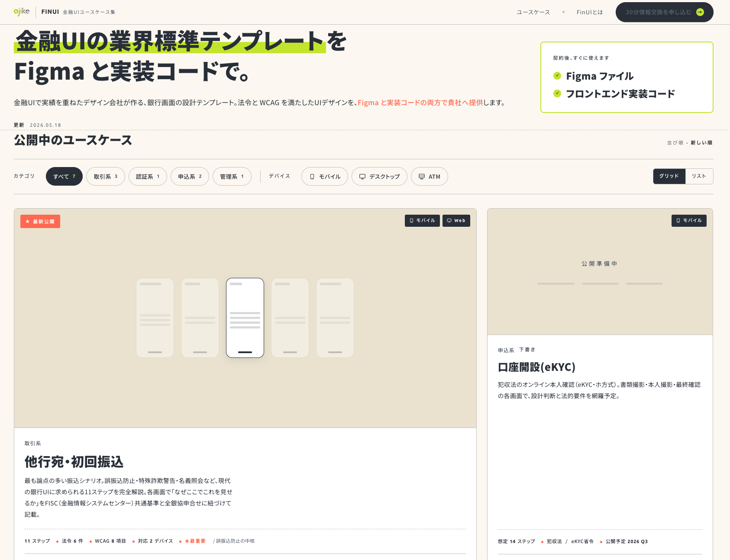Click FINUI brand title link

click(50, 12)
